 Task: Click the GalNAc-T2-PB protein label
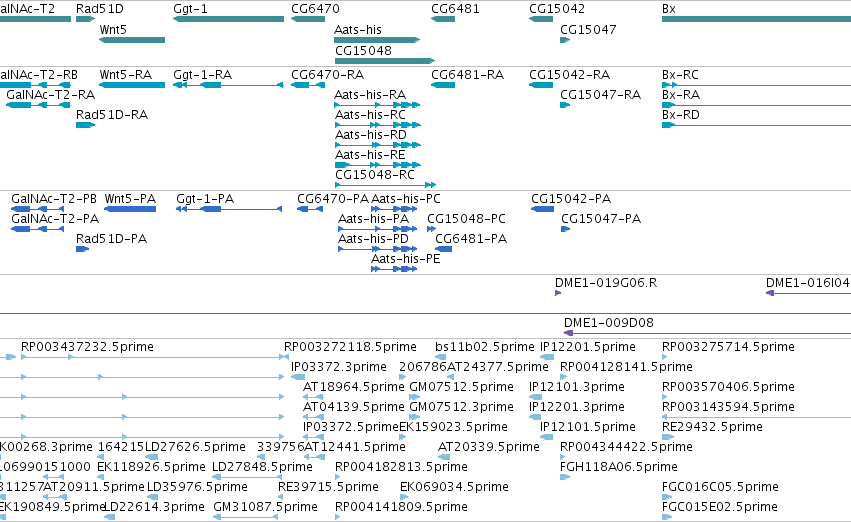pos(54,199)
